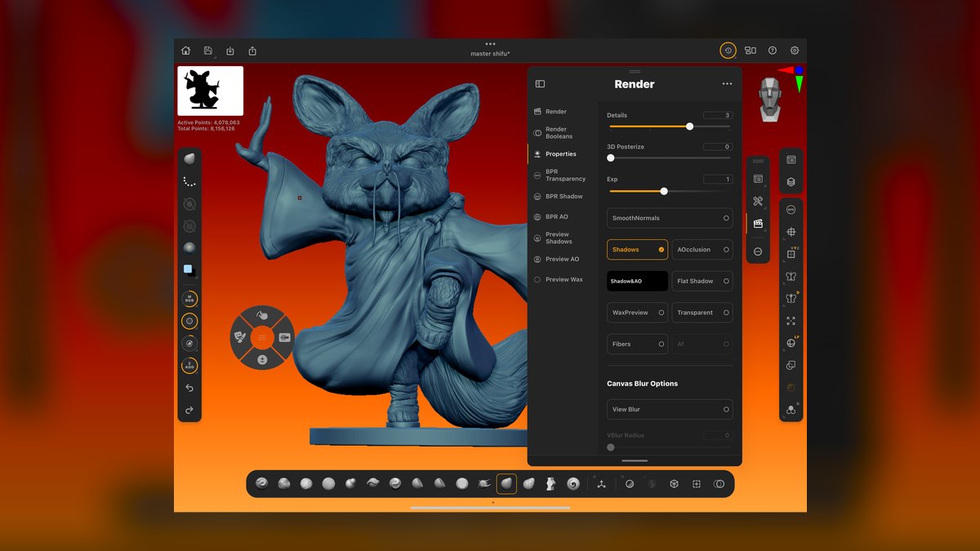
Task: Click the silhouette thumbnail of the model
Action: pos(210,91)
